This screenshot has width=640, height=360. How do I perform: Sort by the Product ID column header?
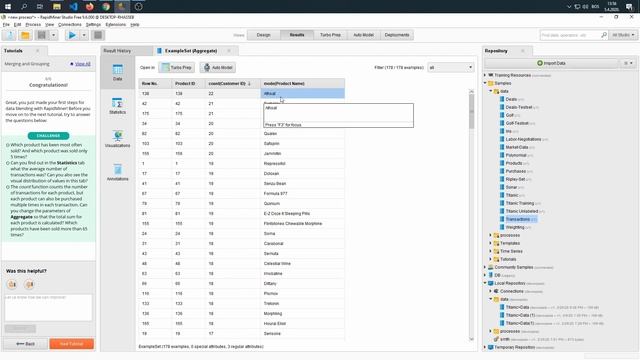[189, 83]
